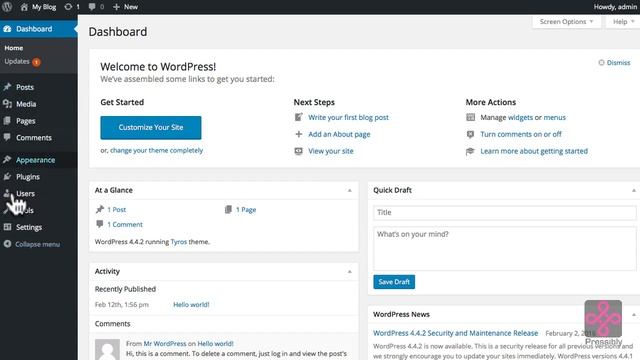Click Save Draft button
640x360 pixels.
[x=394, y=282]
